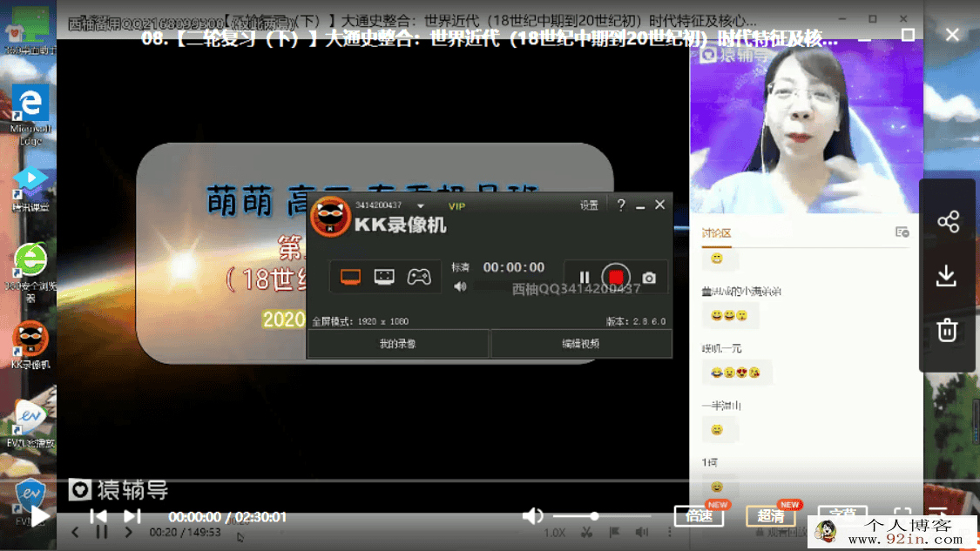Image resolution: width=980 pixels, height=551 pixels.
Task: Open the KK录像机 help question mark
Action: (x=620, y=205)
